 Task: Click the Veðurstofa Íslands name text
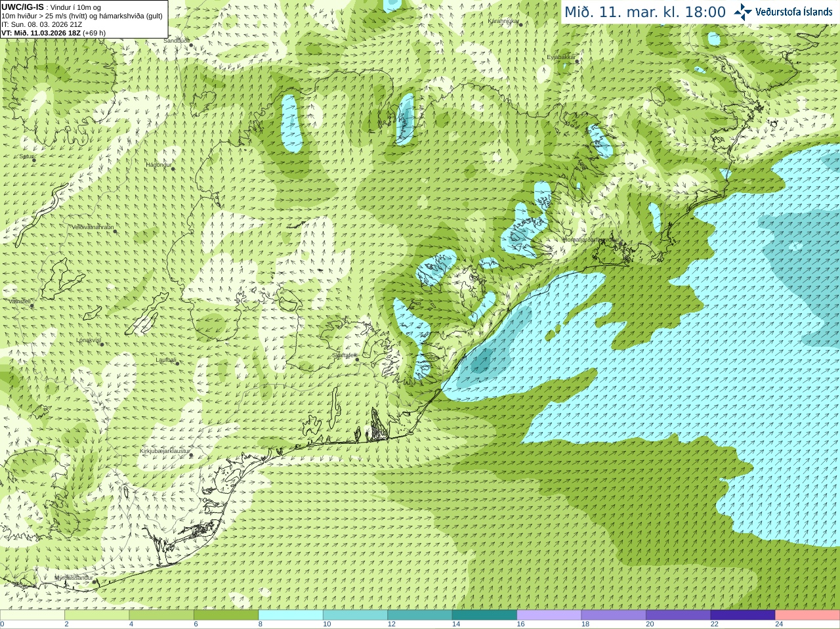[x=794, y=12]
